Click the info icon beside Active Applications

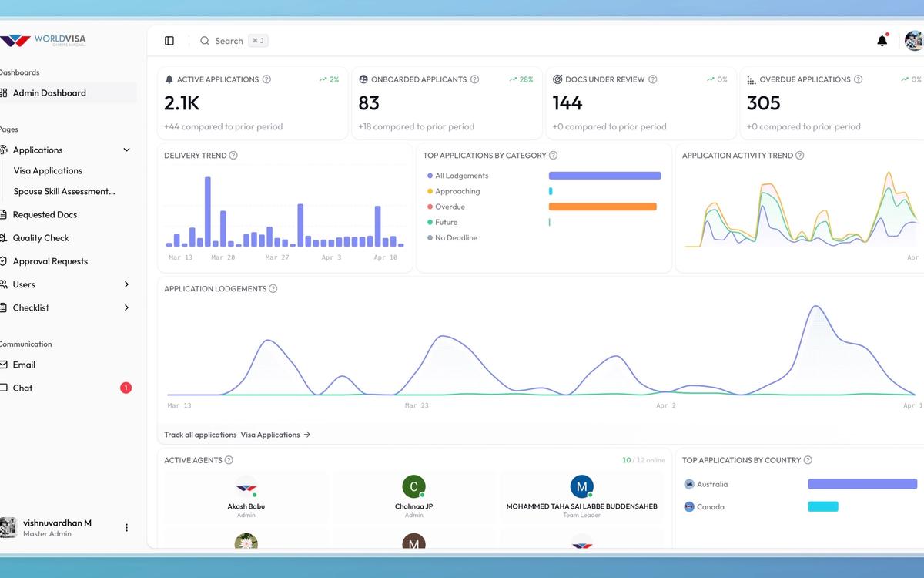(x=266, y=79)
